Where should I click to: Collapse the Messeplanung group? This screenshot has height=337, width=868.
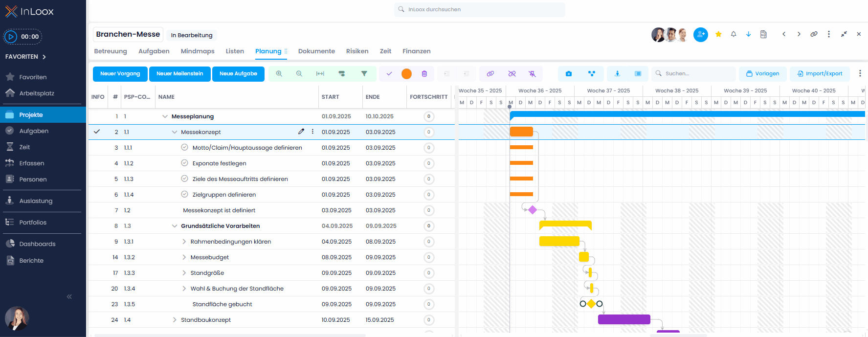(x=165, y=116)
